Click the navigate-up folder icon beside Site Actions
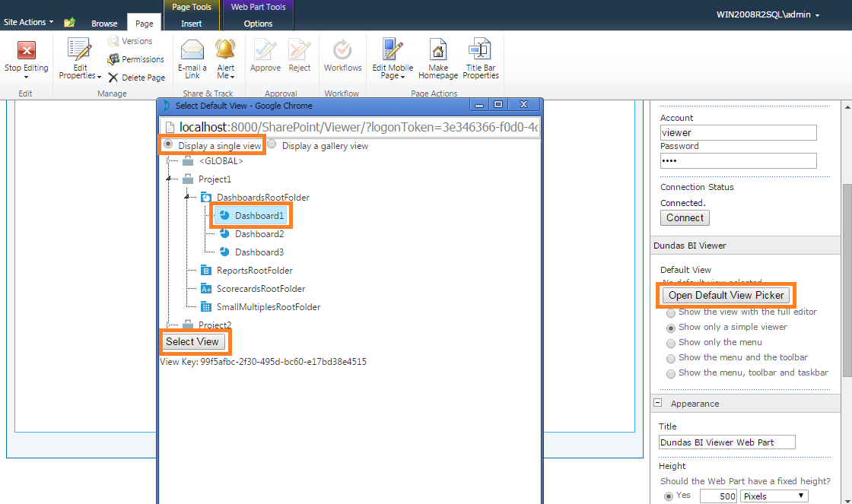Viewport: 852px width, 504px height. click(69, 22)
